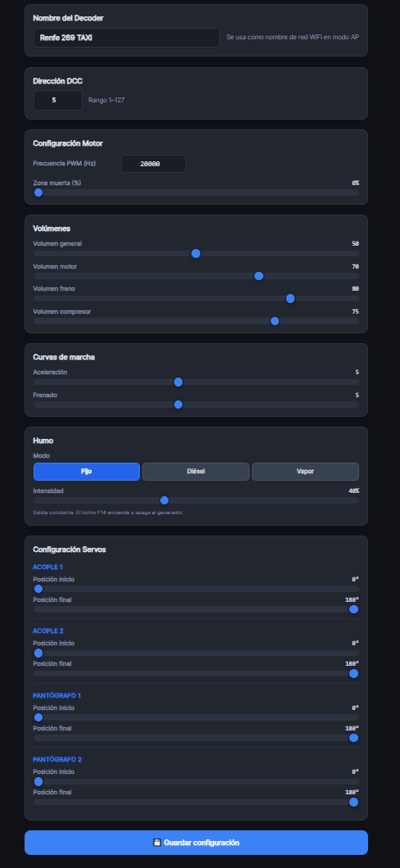Click the 'PANTÓGRAFO 2' servo label
The image size is (400, 868).
[x=57, y=760]
